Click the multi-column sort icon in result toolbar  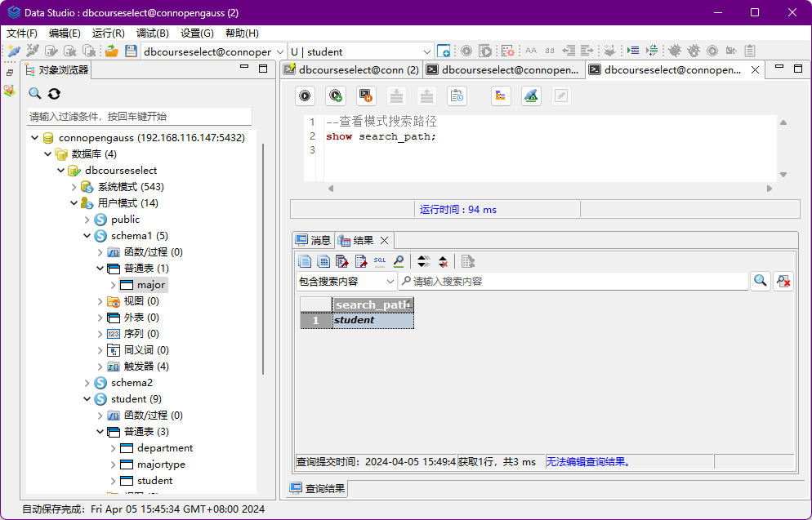point(424,262)
